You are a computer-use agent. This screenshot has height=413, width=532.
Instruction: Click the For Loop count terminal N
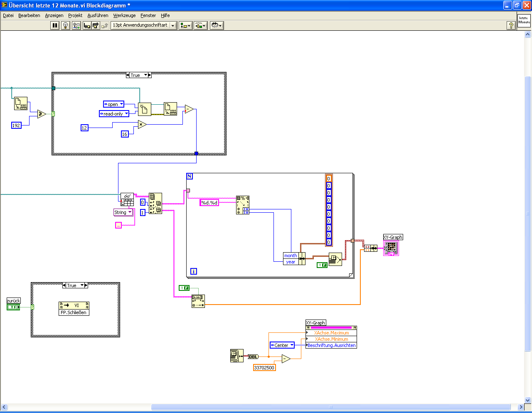point(190,176)
